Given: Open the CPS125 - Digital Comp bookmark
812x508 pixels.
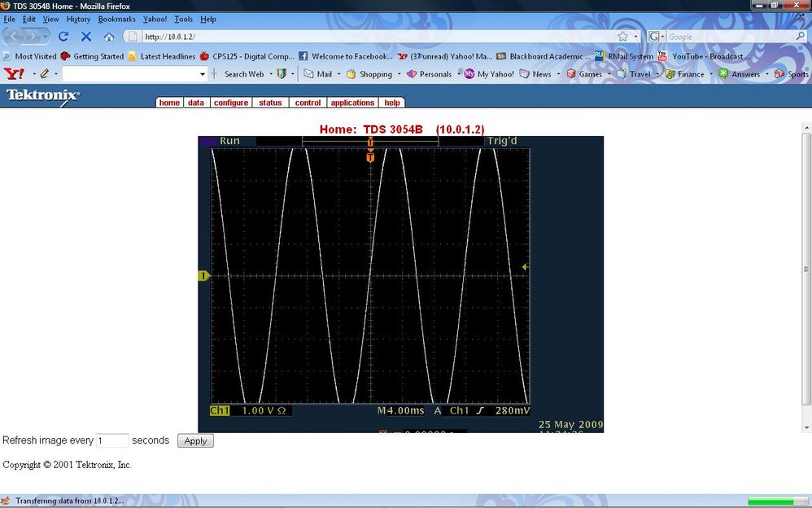Looking at the screenshot, I should coord(247,56).
